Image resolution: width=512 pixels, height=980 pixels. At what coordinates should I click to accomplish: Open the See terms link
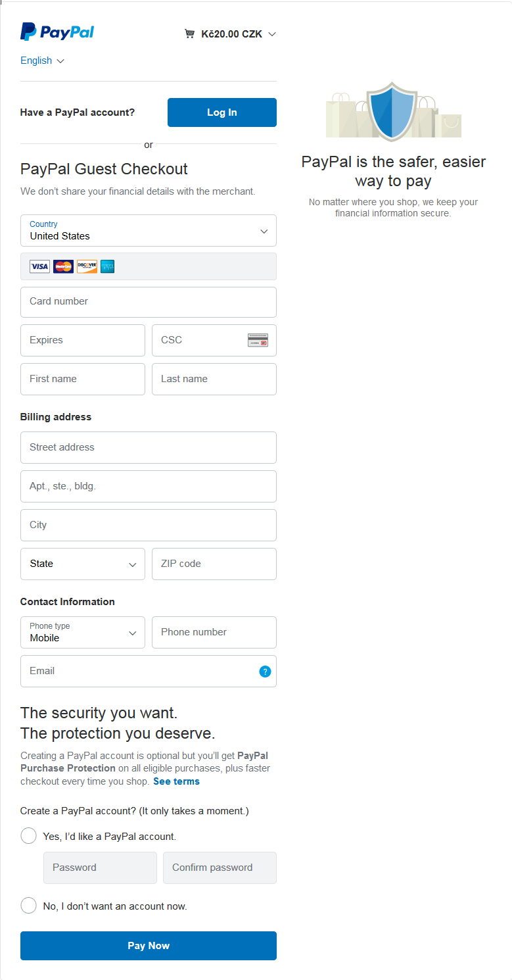click(176, 781)
